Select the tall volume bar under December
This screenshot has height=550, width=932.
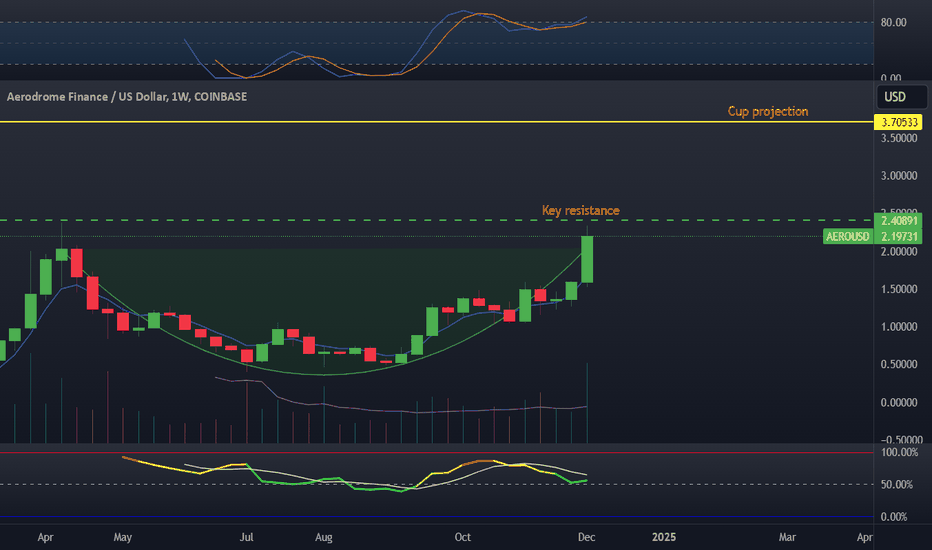pos(587,403)
